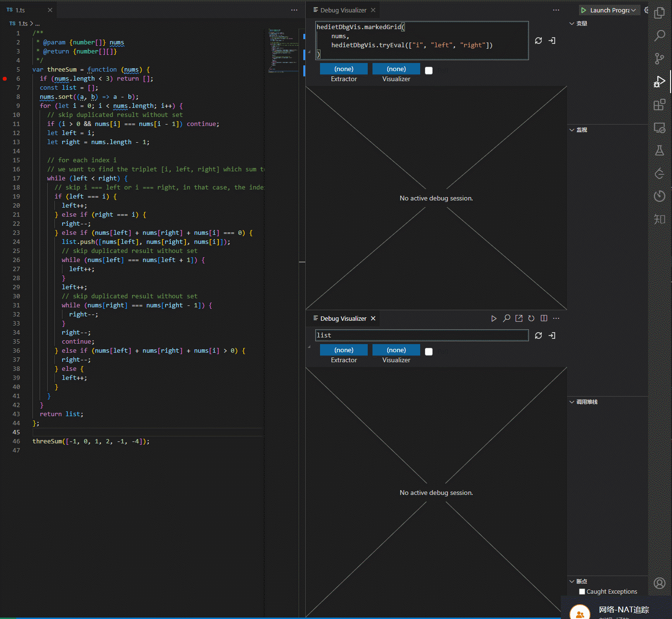Click the threeSum([-1, 0, 1, 2, -1, -4]) call line
Image resolution: width=672 pixels, height=619 pixels.
[91, 441]
